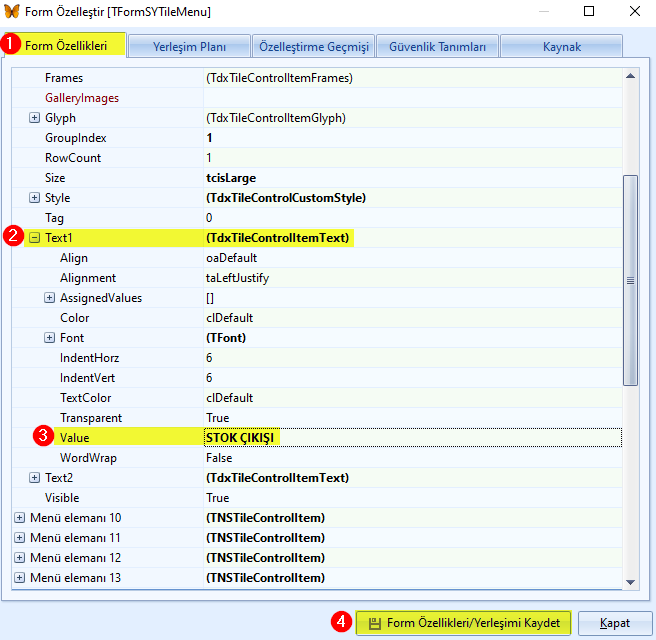
Task: Click the Kapat button
Action: (x=614, y=623)
